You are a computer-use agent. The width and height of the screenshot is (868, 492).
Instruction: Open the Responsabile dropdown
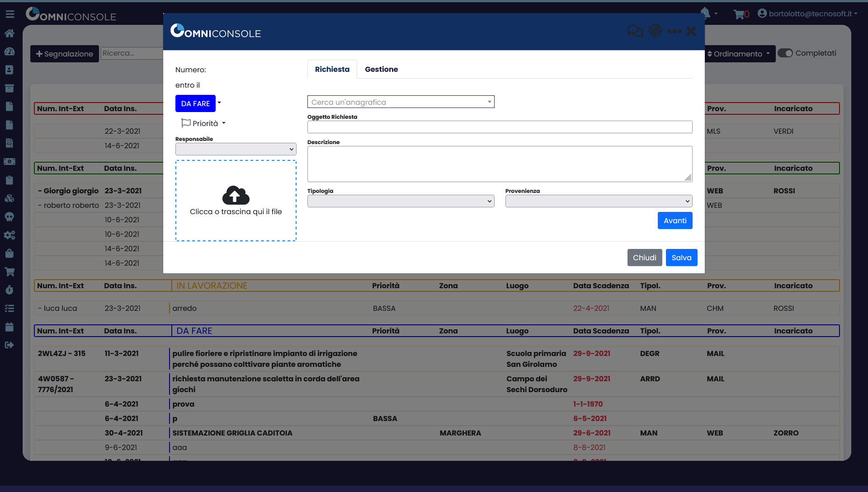pyautogui.click(x=236, y=149)
